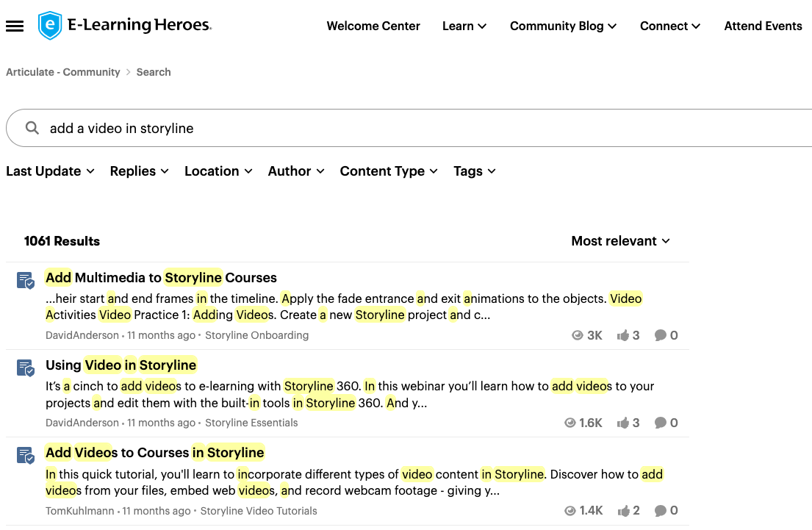Click the E-Learning Heroes shield logo
The height and width of the screenshot is (530, 812).
click(49, 26)
